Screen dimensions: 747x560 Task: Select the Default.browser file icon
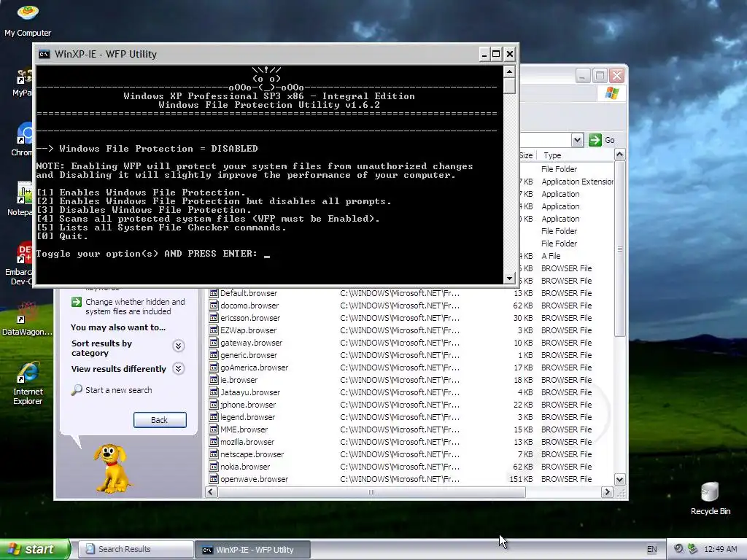tap(214, 293)
